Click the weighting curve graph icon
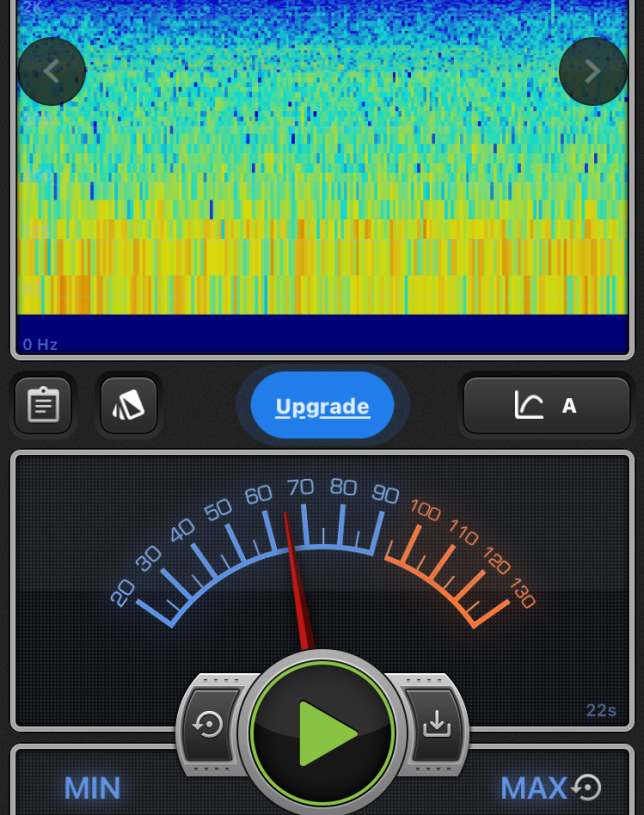Screen dimensions: 644x815 click(529, 405)
